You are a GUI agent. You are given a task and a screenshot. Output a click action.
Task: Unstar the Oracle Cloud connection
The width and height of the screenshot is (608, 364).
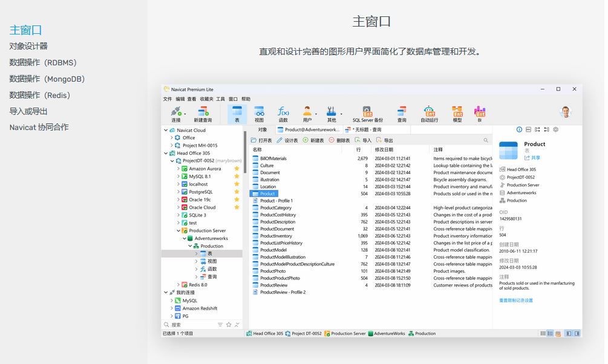point(237,207)
